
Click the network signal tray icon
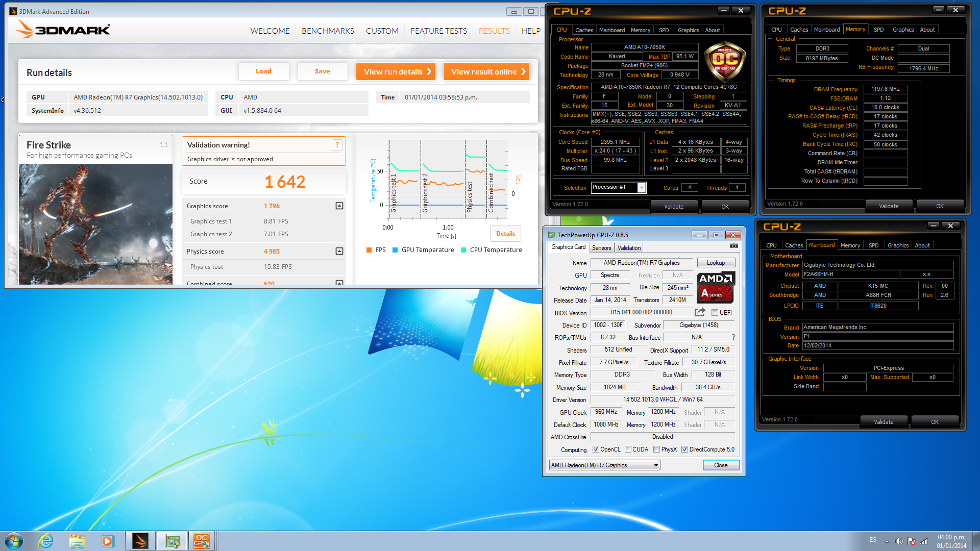coord(924,541)
